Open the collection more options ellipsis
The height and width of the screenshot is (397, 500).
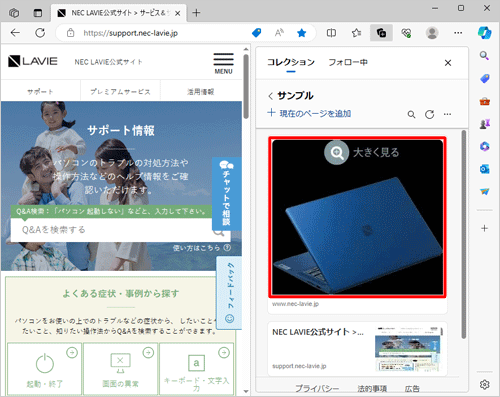coord(447,114)
